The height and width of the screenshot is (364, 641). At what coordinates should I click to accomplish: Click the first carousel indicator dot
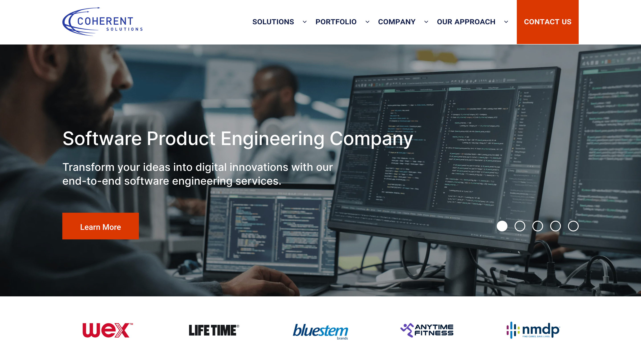point(502,226)
